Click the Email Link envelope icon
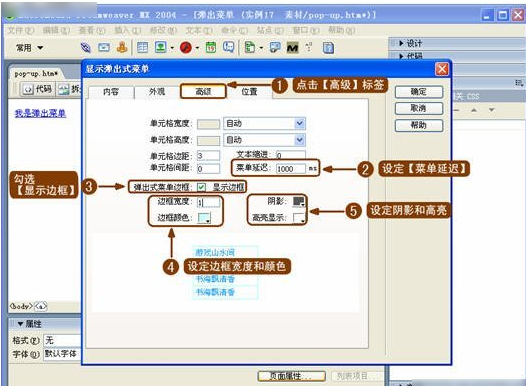The image size is (526, 386). click(x=104, y=48)
